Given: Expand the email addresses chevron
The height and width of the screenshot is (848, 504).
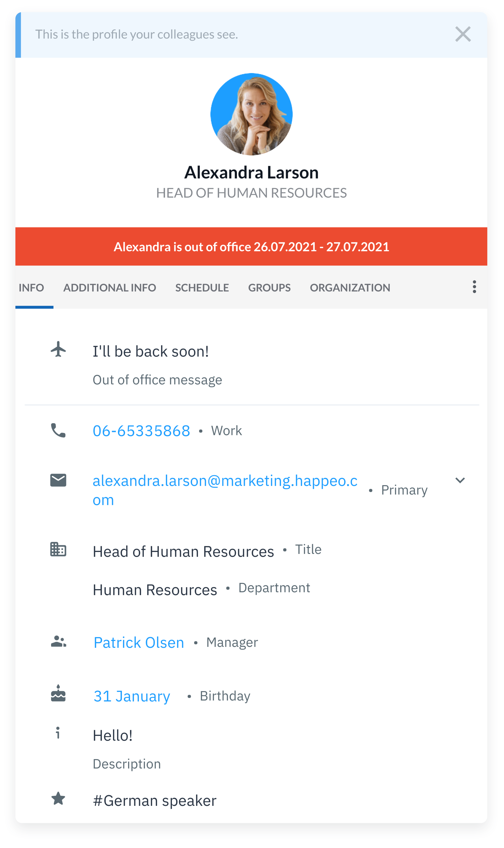Looking at the screenshot, I should tap(460, 480).
